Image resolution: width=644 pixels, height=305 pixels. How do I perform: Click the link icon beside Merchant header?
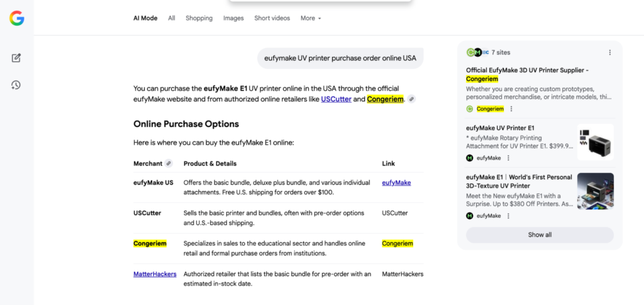(169, 164)
